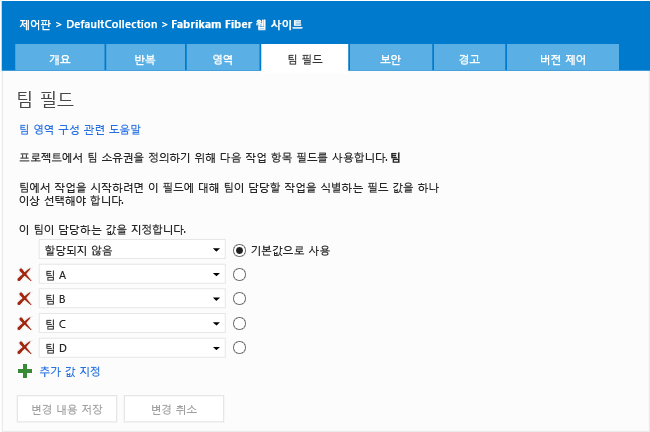Select 기본값으로 사용 radio for 할당되지 않음
650x432 pixels.
click(x=239, y=250)
